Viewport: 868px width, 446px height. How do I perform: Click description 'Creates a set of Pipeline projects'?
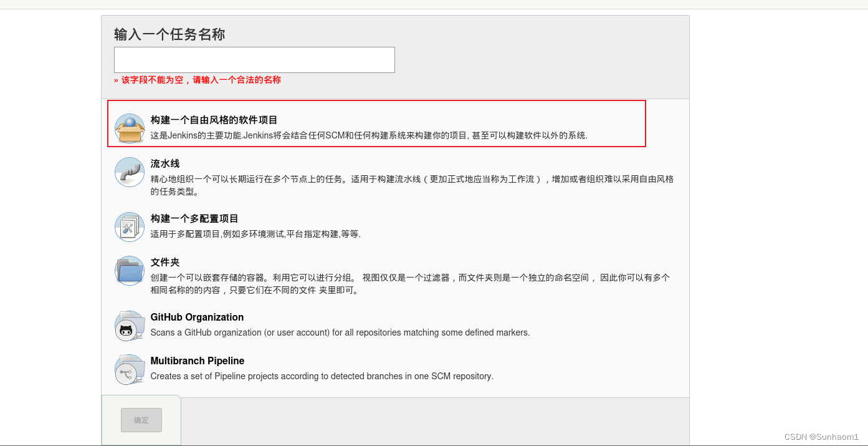coord(322,376)
